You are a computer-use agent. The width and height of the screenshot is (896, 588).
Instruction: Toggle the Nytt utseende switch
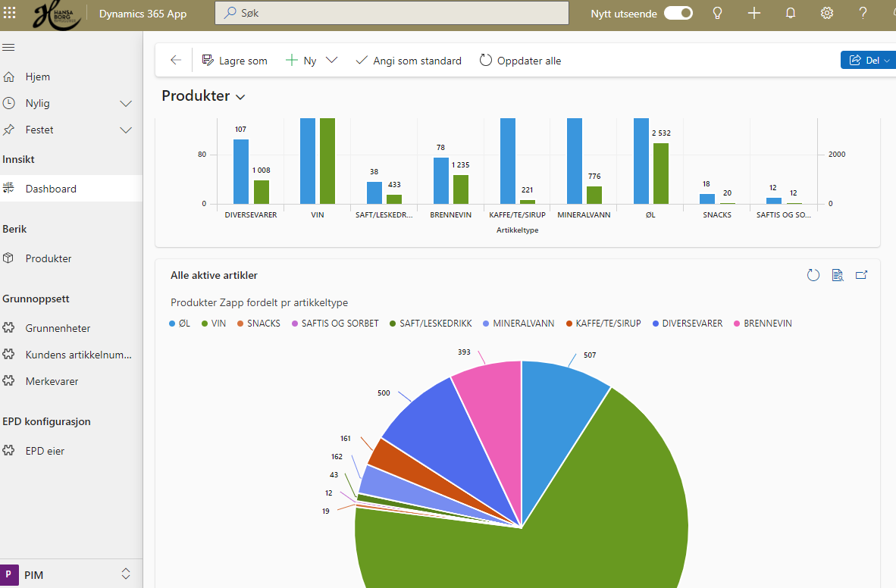tap(678, 14)
